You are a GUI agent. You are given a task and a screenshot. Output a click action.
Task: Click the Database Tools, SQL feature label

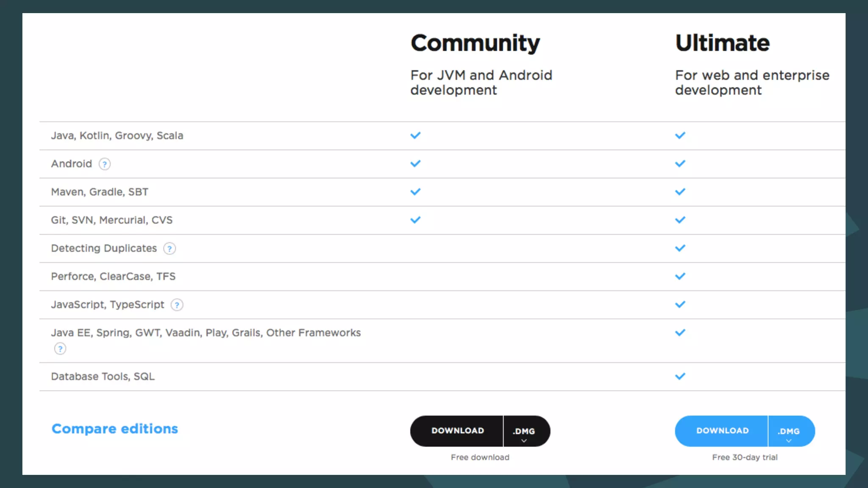click(x=103, y=377)
